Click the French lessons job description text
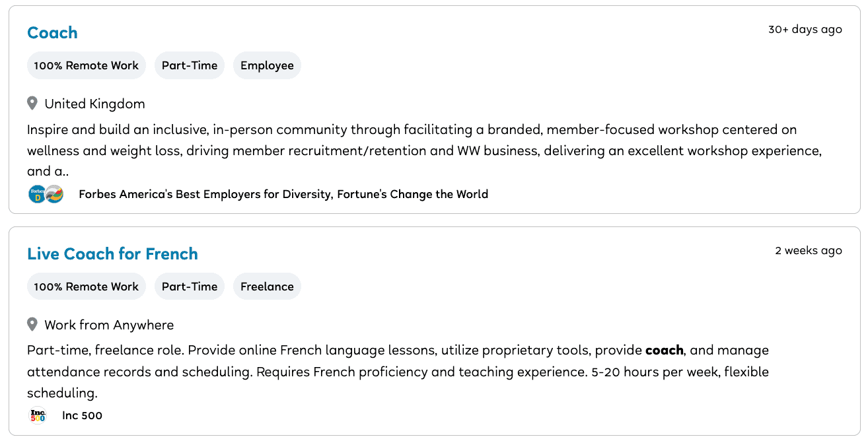The image size is (868, 441). [396, 371]
